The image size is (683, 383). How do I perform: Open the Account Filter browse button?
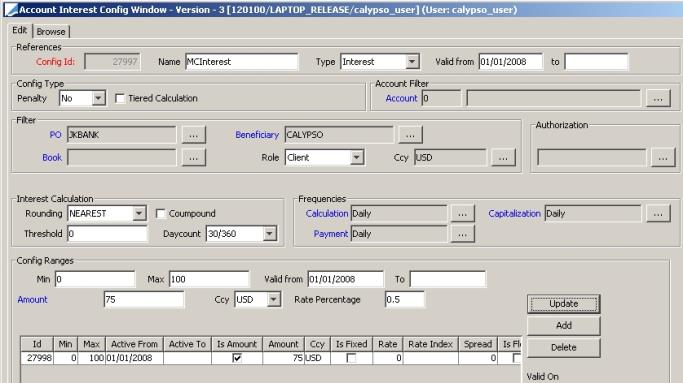[658, 98]
